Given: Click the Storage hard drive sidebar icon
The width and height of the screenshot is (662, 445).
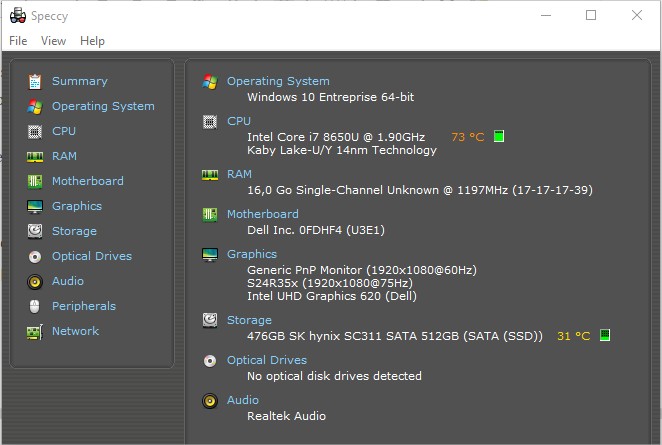Looking at the screenshot, I should coord(35,231).
